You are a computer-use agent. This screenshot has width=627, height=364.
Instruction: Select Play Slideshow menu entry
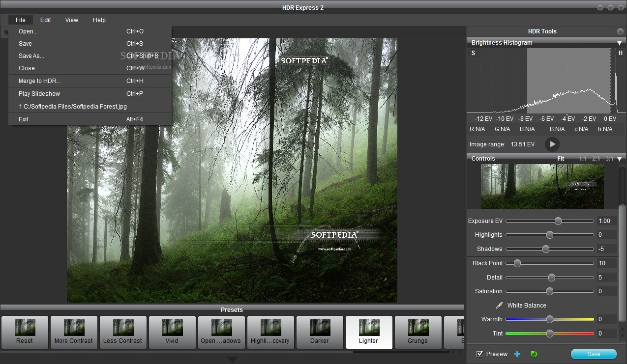[x=90, y=94]
